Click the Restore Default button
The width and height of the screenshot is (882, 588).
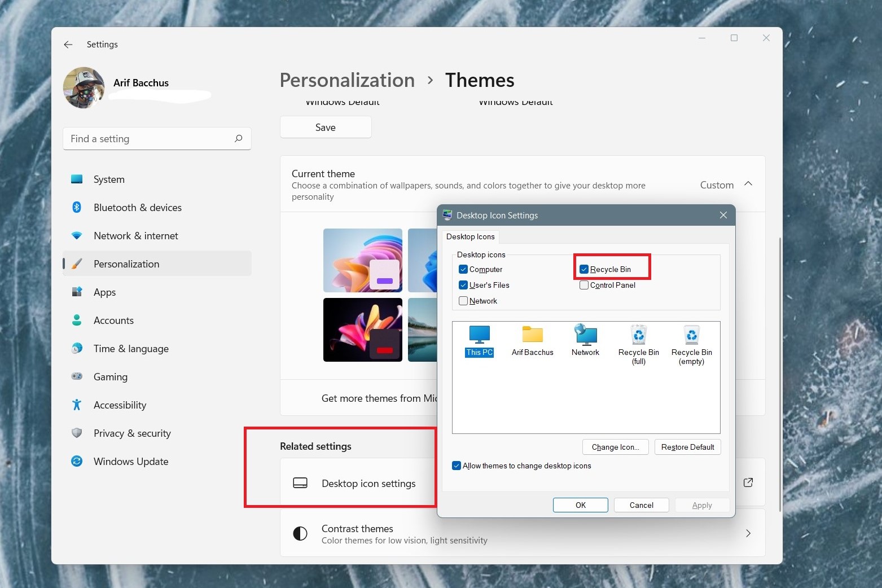(x=687, y=447)
